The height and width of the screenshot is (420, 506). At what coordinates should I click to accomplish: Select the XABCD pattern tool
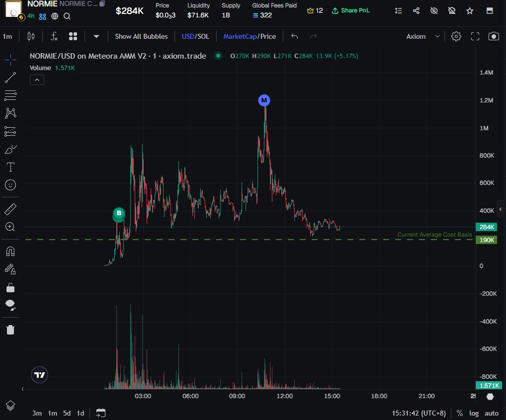pos(10,113)
